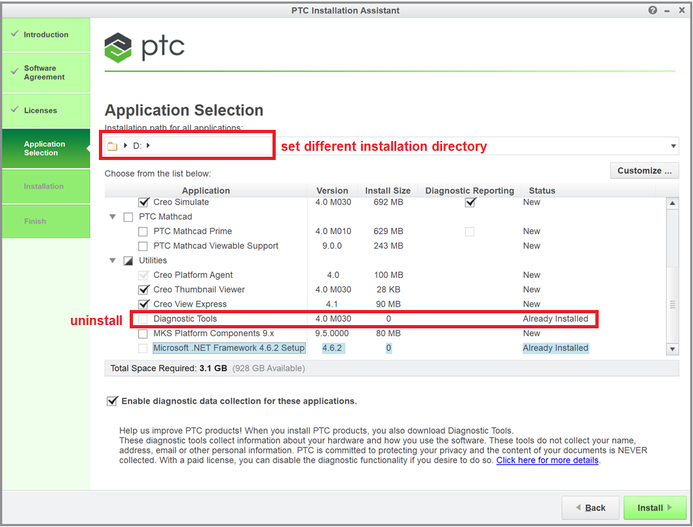
Task: Click the Install button
Action: click(655, 508)
